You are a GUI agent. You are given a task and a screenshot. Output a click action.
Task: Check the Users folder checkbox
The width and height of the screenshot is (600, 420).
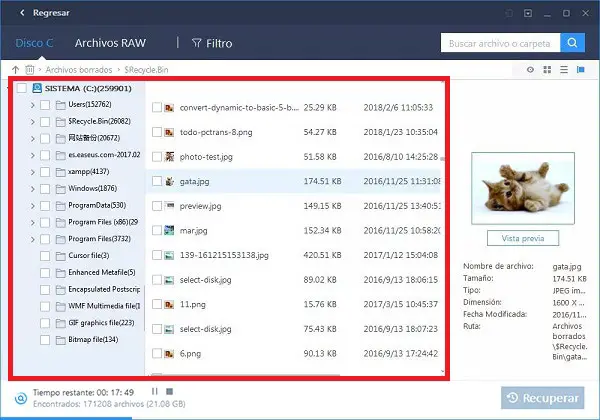point(45,105)
